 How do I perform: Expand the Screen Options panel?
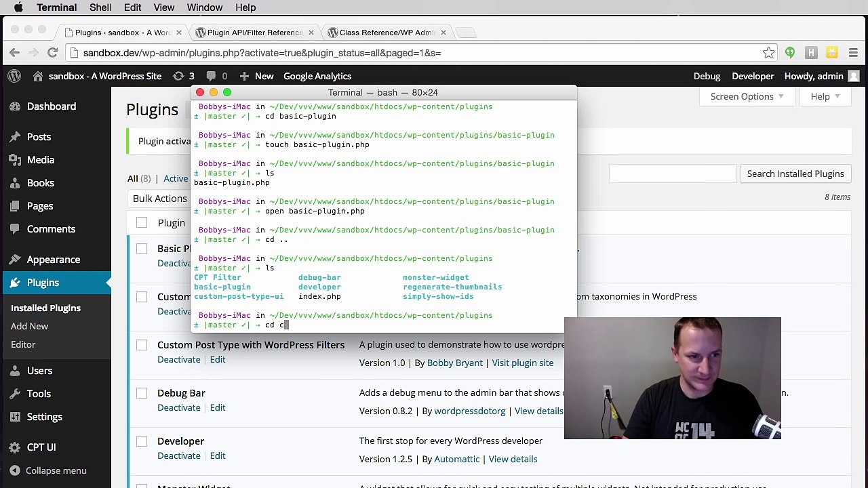click(747, 96)
